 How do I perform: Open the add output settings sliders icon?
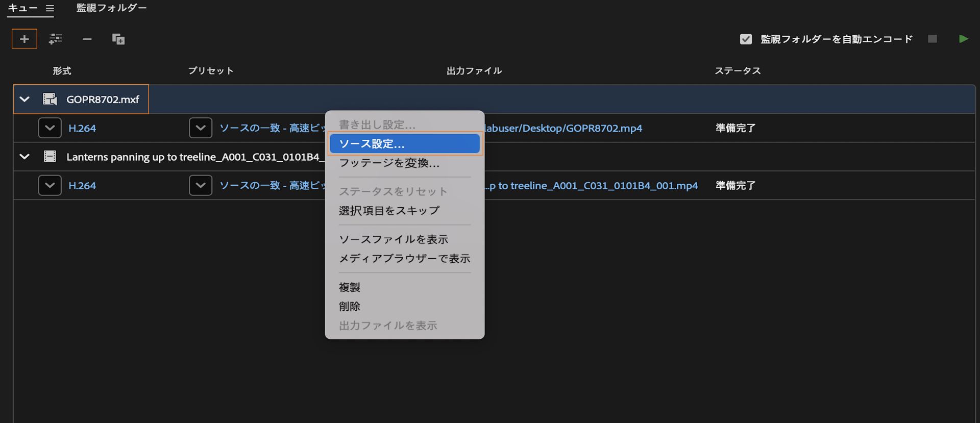pyautogui.click(x=55, y=39)
